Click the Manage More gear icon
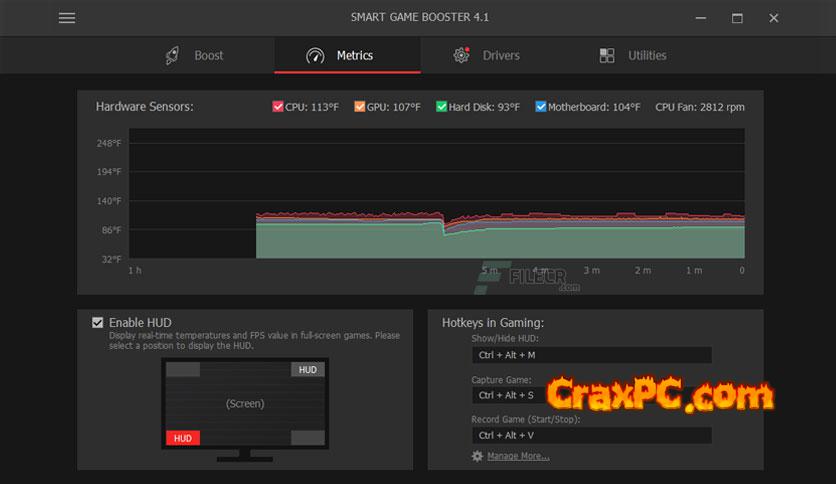Viewport: 836px width, 484px height. (477, 456)
